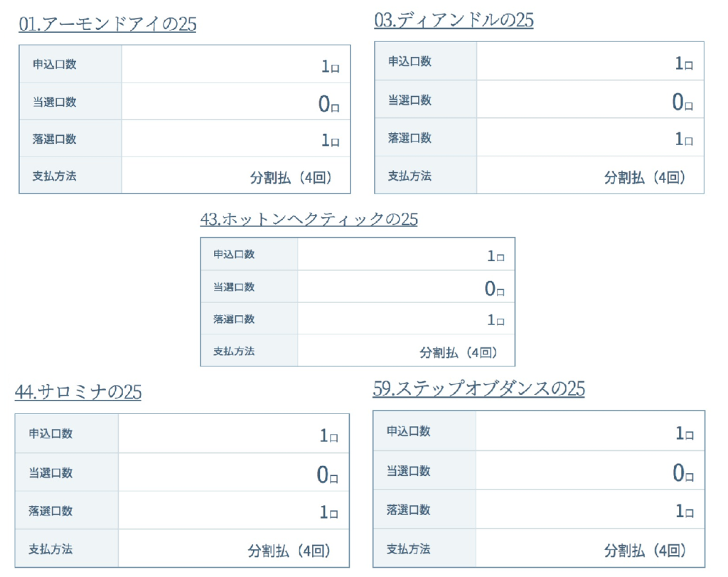
Task: Select 落選口数 value in アーモンドアイ table
Action: pyautogui.click(x=331, y=140)
